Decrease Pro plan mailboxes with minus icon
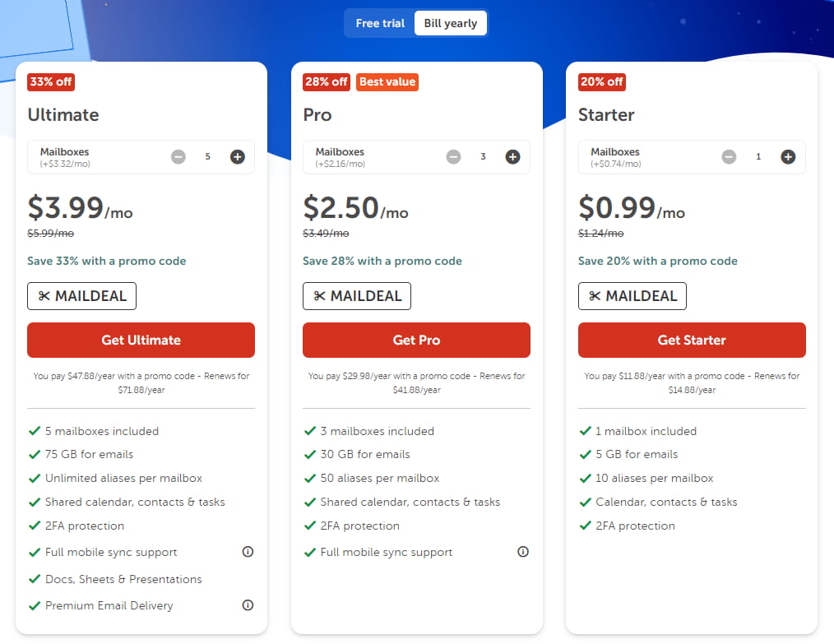This screenshot has width=834, height=644. pyautogui.click(x=453, y=156)
